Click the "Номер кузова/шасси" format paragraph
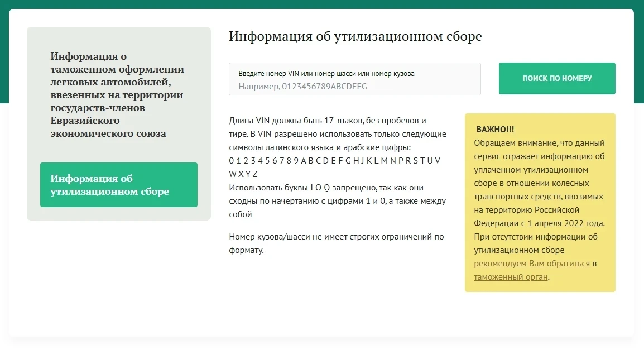The width and height of the screenshot is (644, 349). click(x=336, y=237)
